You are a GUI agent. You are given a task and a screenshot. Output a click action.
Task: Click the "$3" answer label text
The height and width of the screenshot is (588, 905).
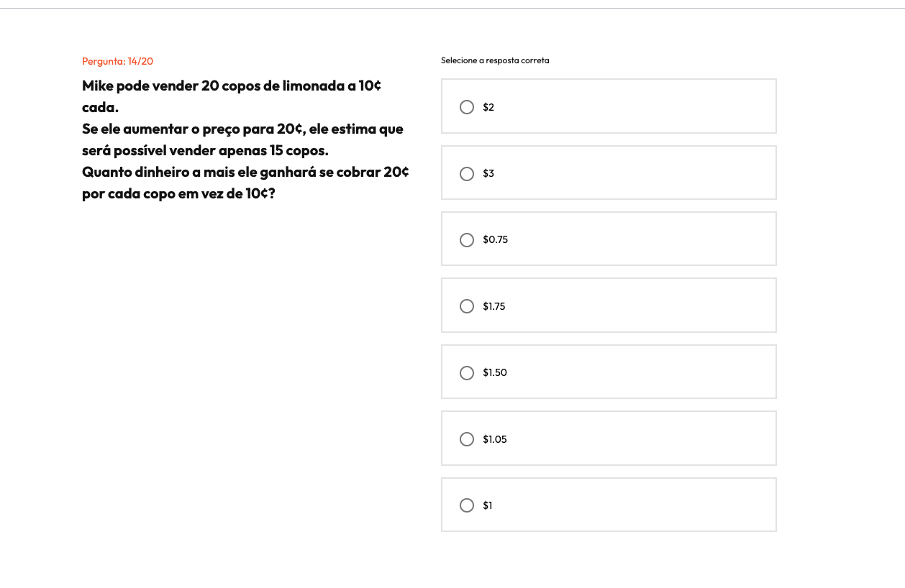tap(488, 173)
